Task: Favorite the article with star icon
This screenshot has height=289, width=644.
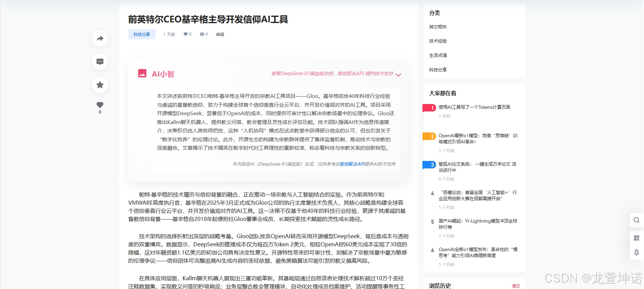Action: coord(100,85)
